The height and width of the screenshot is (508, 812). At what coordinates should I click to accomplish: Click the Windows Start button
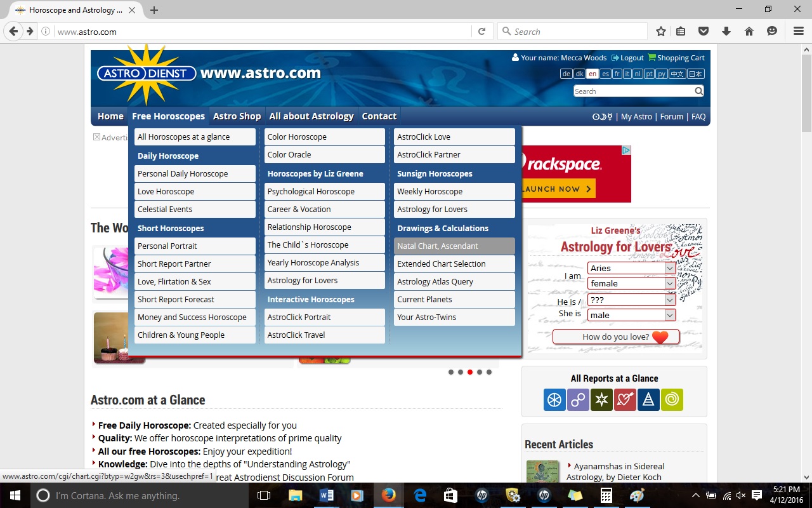[15, 495]
